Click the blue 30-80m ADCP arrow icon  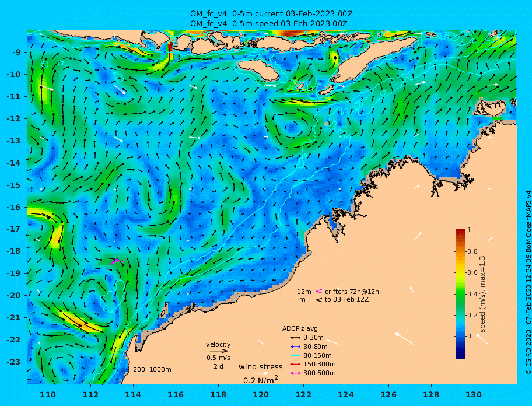pyautogui.click(x=295, y=346)
